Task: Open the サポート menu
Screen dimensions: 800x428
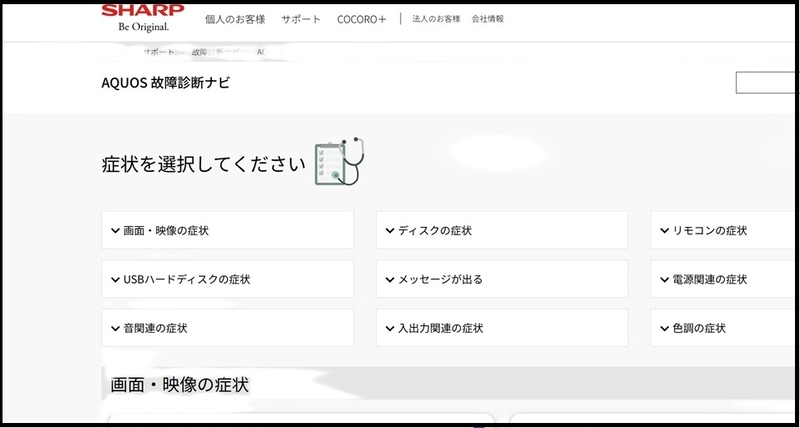Action: click(x=301, y=19)
